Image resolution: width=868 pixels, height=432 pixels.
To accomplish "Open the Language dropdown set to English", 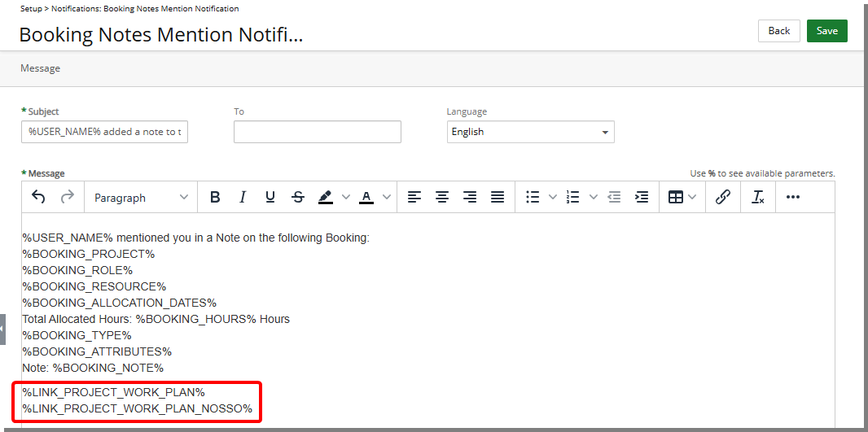I will 530,132.
